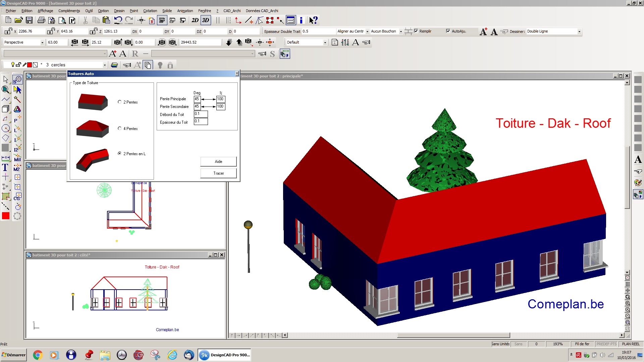Activate the magic wand tool

pos(17,99)
